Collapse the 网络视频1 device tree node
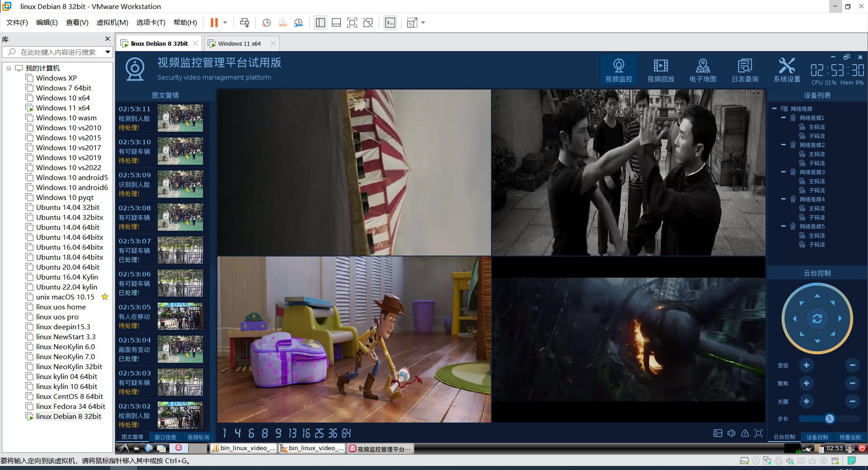Viewport: 868px width, 470px height. click(x=783, y=118)
